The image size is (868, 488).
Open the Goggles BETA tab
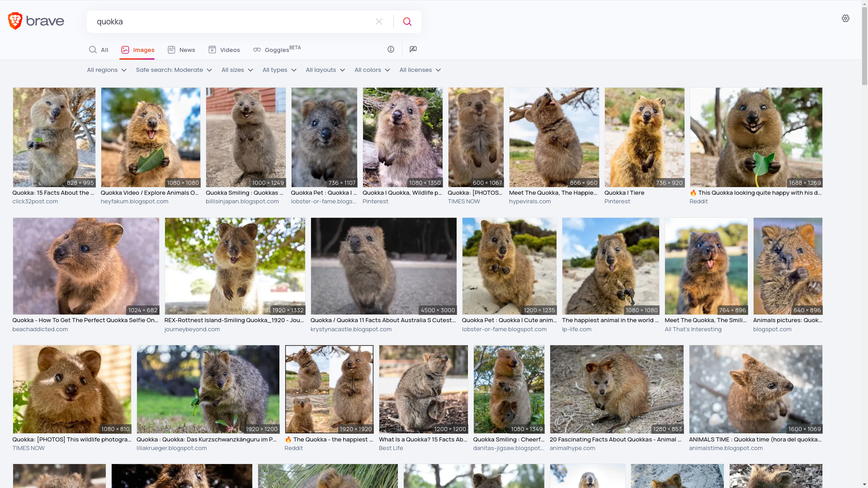coord(277,50)
